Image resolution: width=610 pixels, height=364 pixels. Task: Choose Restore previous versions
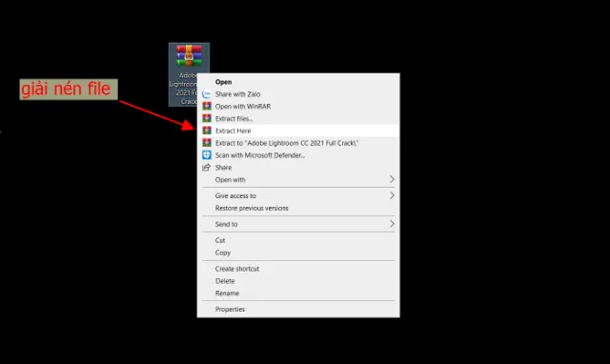click(x=298, y=208)
